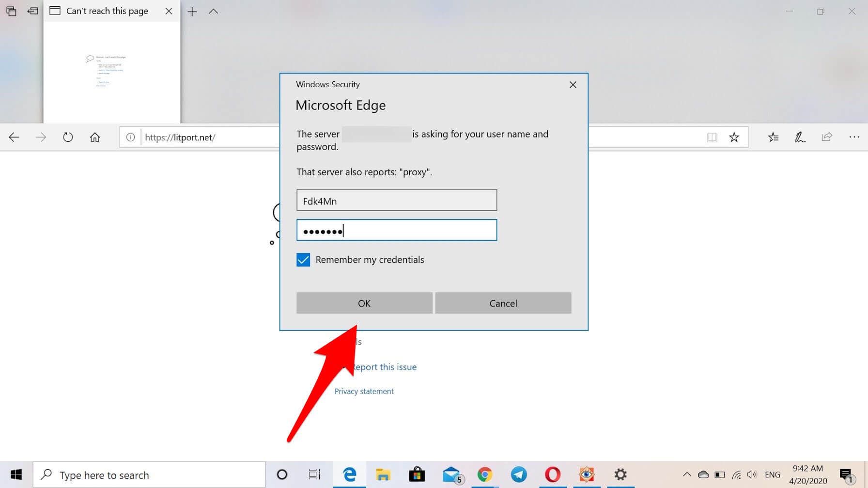Click the username field containing Fdk4Mn
The height and width of the screenshot is (488, 868).
point(397,200)
